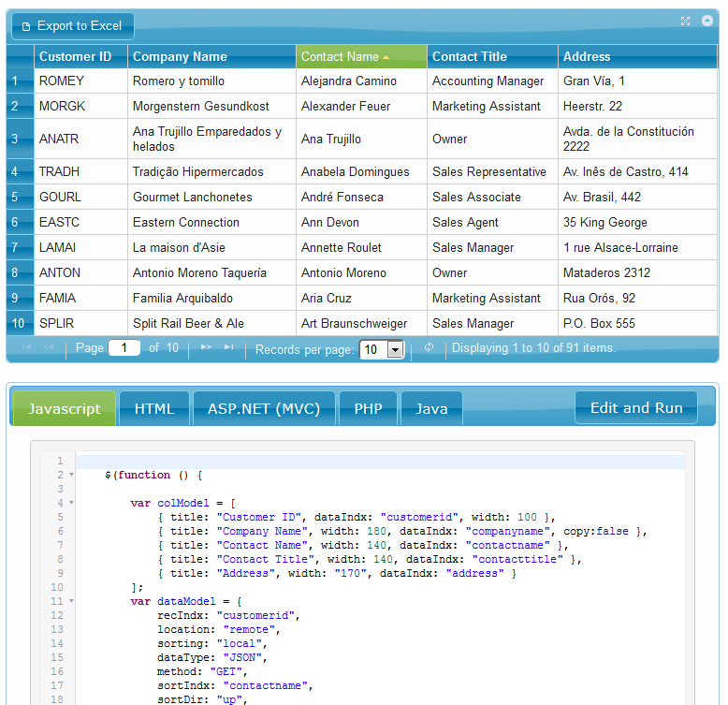The image size is (728, 705).
Task: Sort by the Company Name column header
Action: click(211, 57)
